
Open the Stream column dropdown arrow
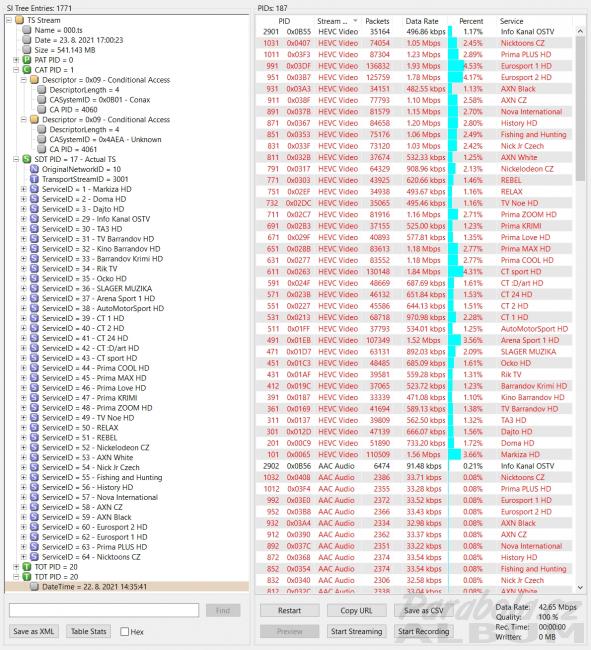pyautogui.click(x=355, y=21)
